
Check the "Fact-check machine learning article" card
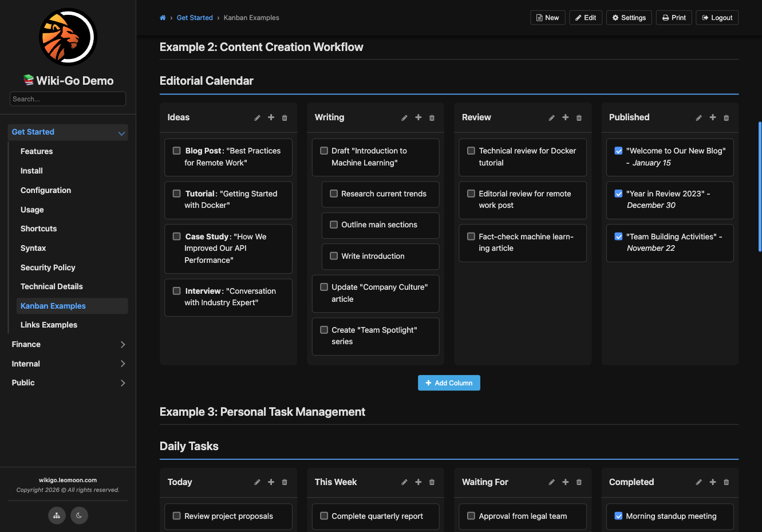click(x=471, y=237)
